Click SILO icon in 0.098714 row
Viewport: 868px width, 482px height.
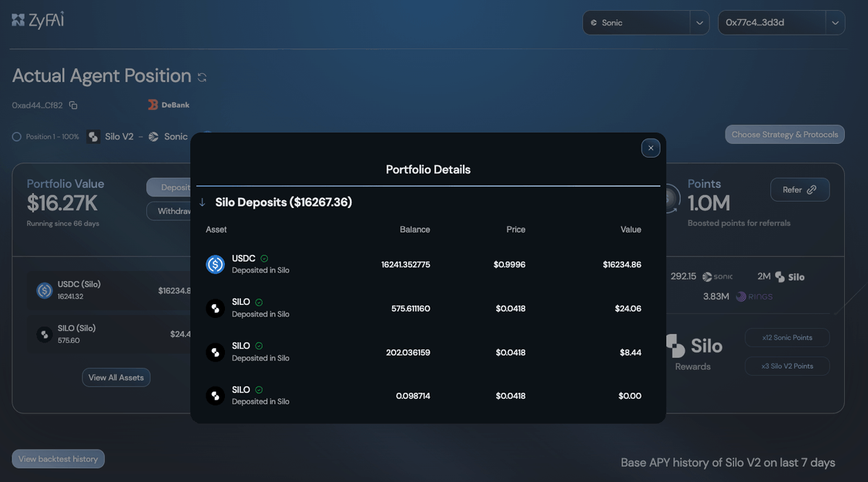216,396
